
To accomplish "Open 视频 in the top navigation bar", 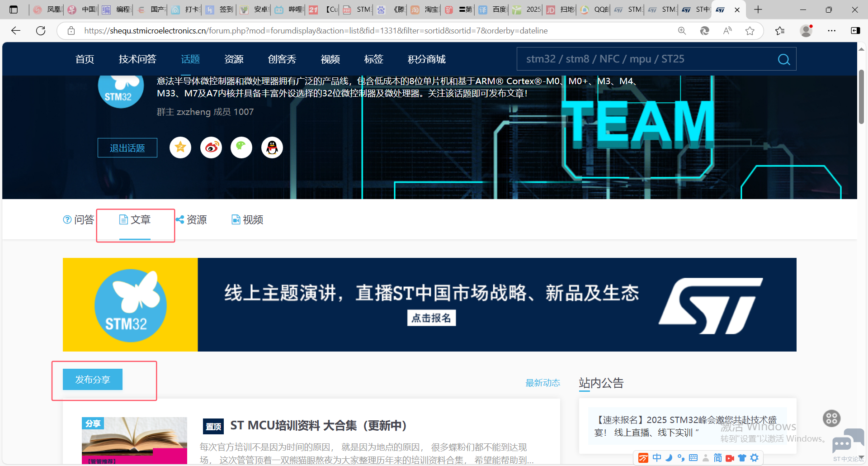I will 330,59.
